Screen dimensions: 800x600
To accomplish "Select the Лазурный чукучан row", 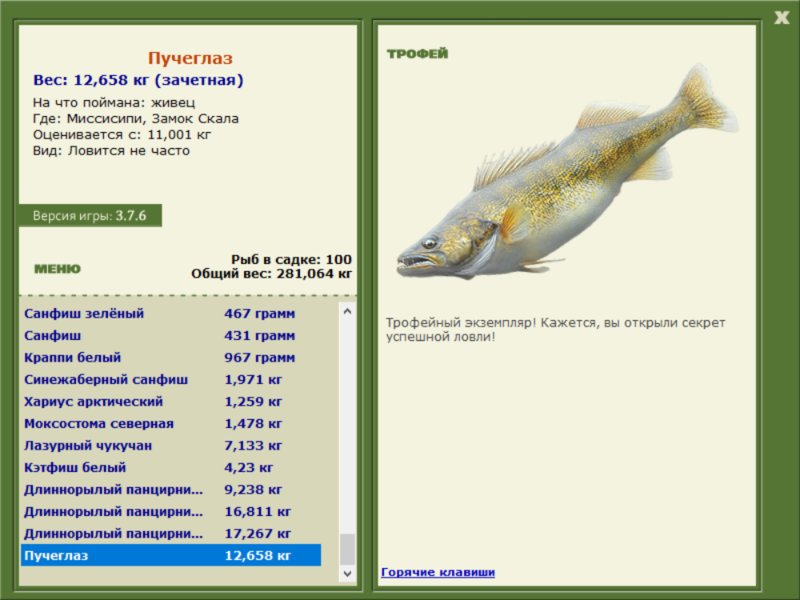I will 171,445.
